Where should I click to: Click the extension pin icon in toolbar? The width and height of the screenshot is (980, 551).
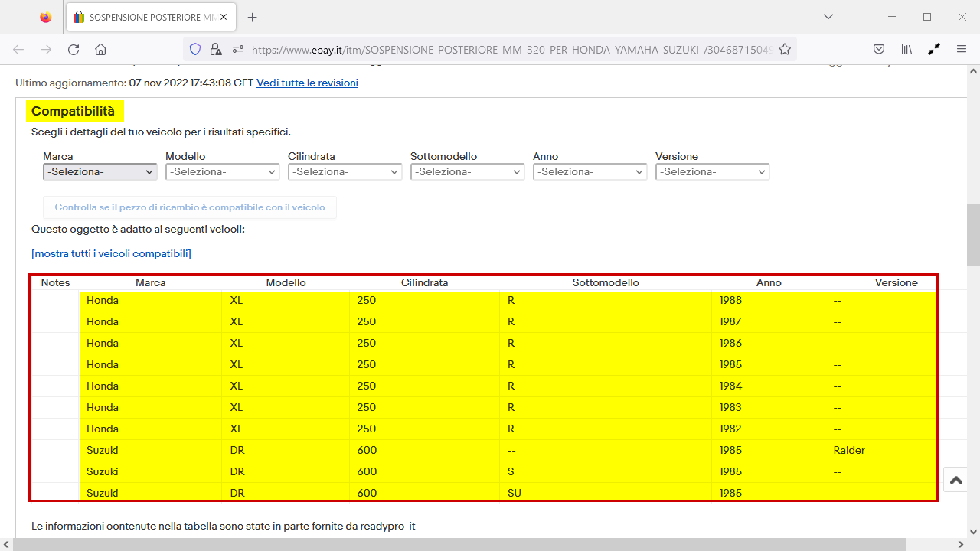point(933,49)
